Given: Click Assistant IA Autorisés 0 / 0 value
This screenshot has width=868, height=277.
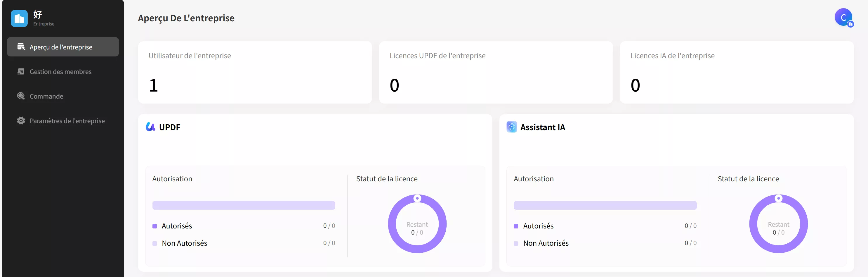Looking at the screenshot, I should 690,226.
